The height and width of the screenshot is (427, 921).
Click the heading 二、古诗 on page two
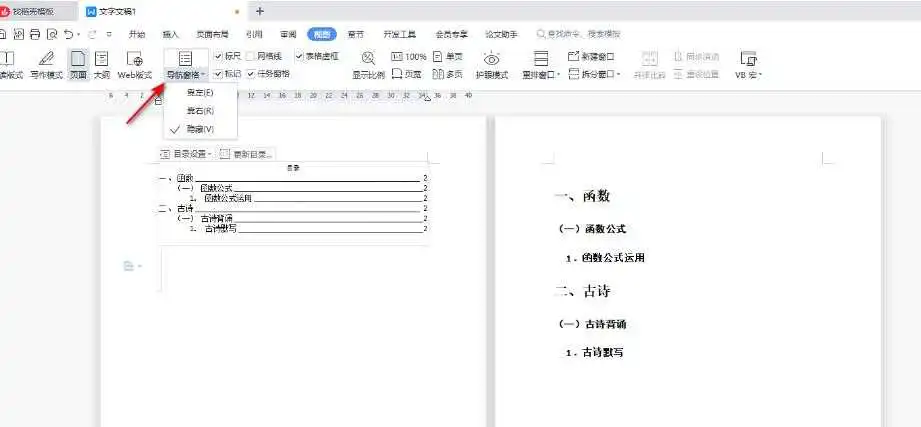pyautogui.click(x=584, y=291)
